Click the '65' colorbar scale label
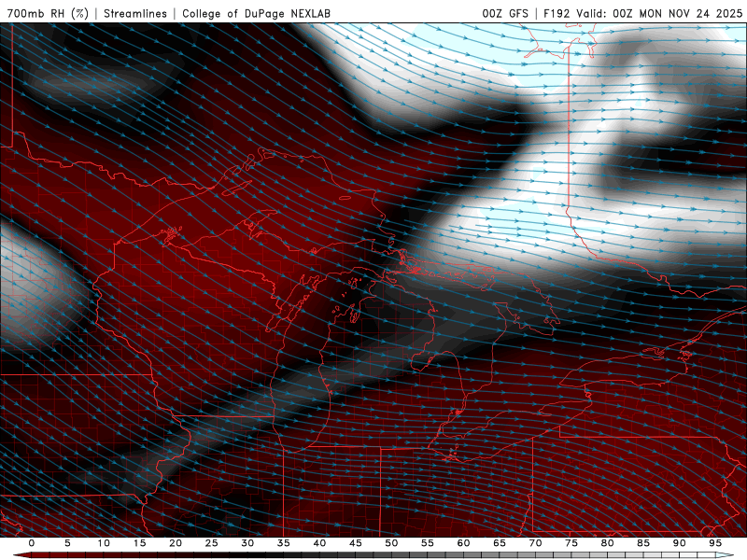 click(500, 543)
